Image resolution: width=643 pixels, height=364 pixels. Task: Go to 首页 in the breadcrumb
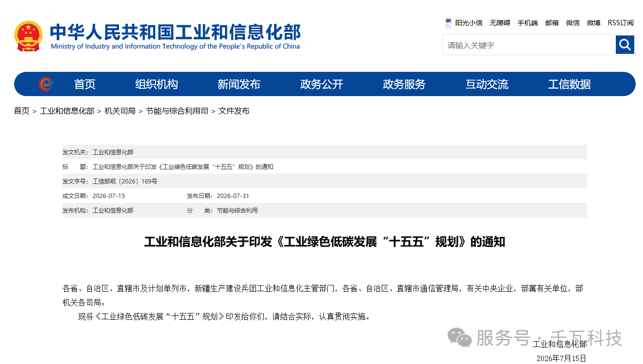coord(21,111)
